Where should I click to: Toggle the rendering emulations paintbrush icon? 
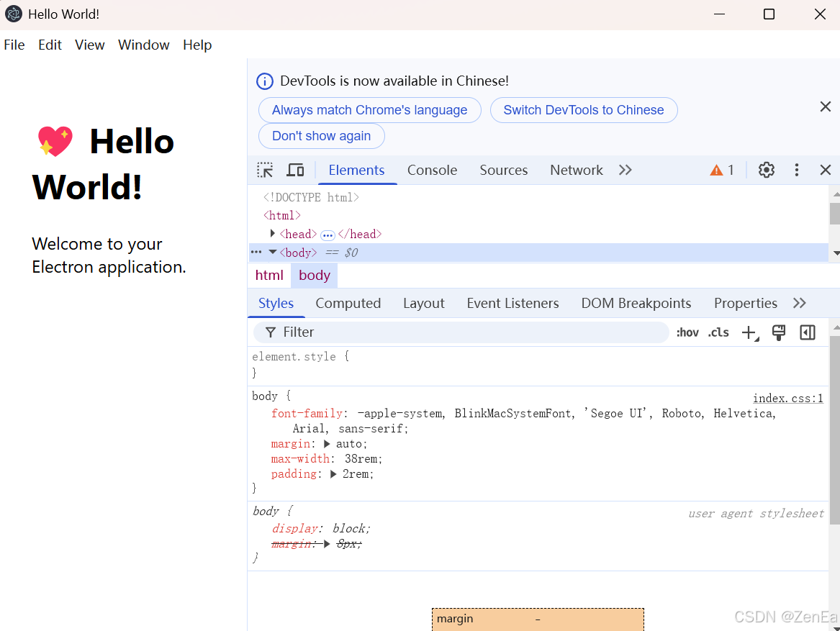click(x=779, y=332)
